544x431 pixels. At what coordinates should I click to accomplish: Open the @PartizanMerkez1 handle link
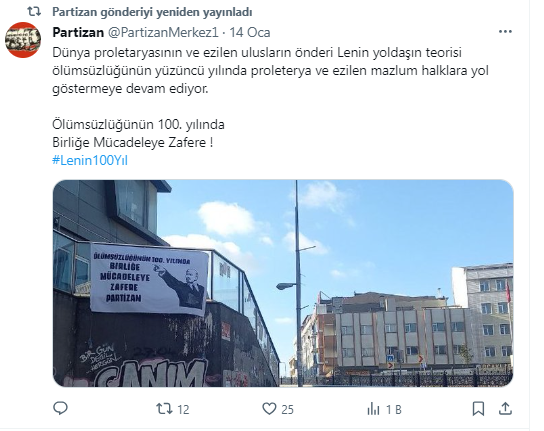163,32
